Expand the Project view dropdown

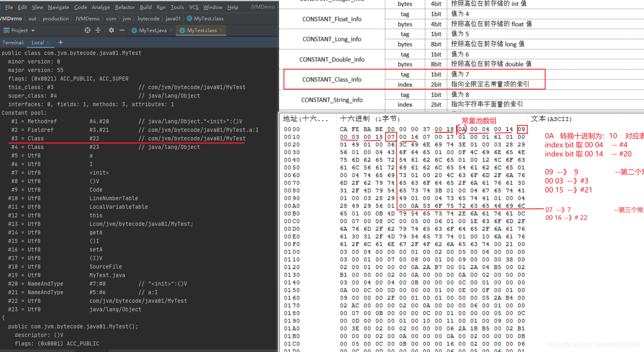click(33, 31)
